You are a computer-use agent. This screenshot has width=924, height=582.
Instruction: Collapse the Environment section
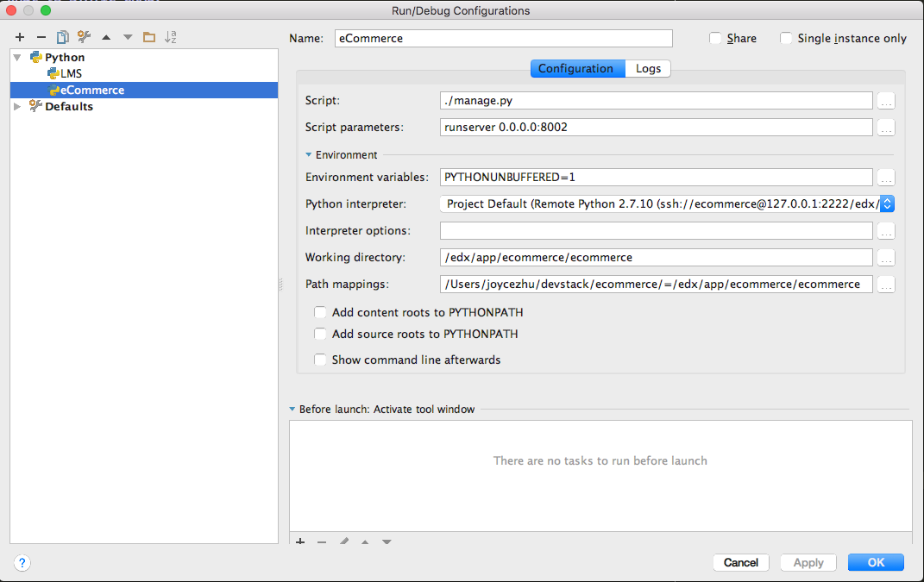[x=309, y=155]
